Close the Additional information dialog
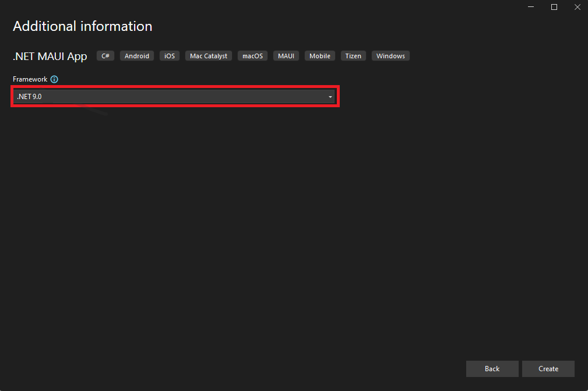588x391 pixels. 577,7
